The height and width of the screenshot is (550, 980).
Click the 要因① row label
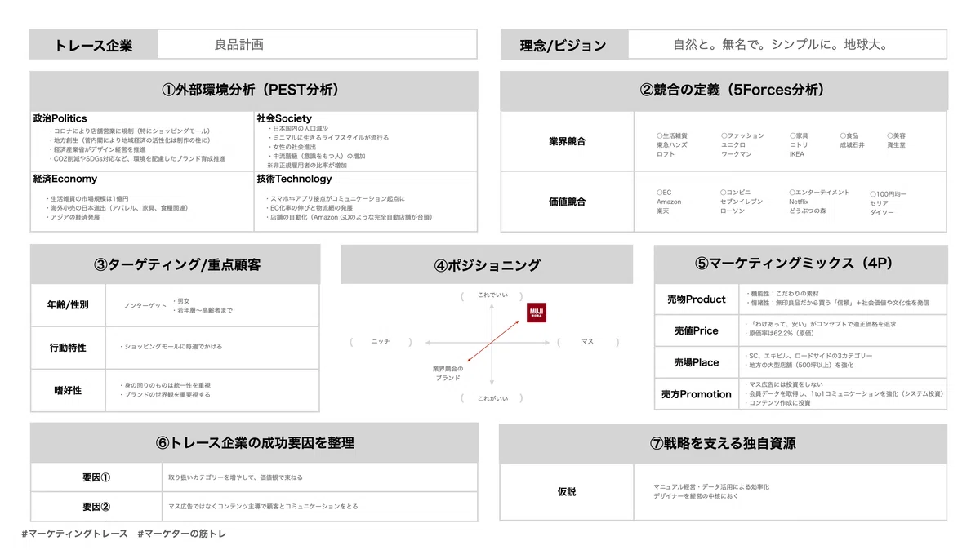96,477
